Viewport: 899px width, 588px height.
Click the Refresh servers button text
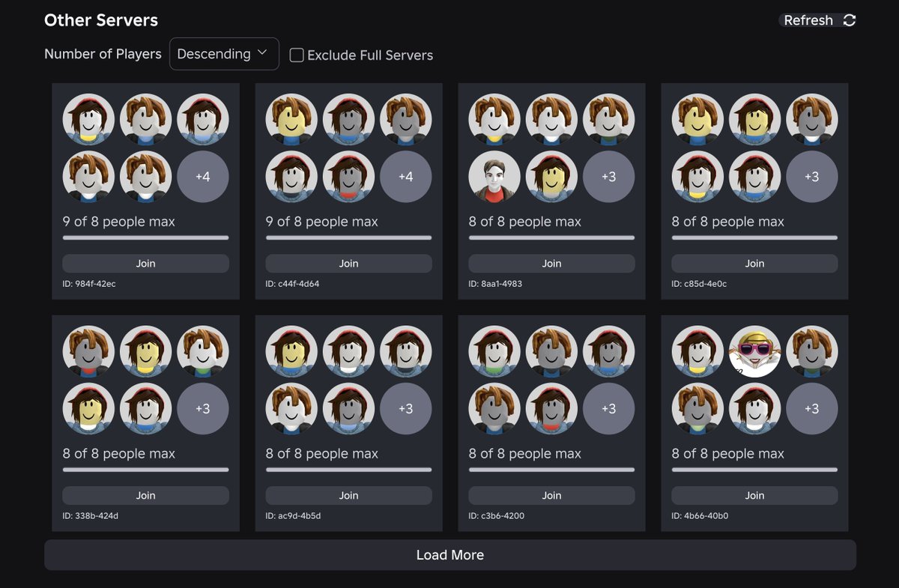pos(808,20)
